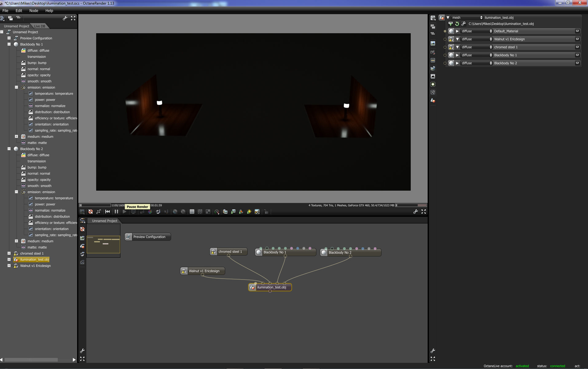Open node inspector wrench icon at bottom right
This screenshot has height=369, width=588.
pyautogui.click(x=433, y=351)
